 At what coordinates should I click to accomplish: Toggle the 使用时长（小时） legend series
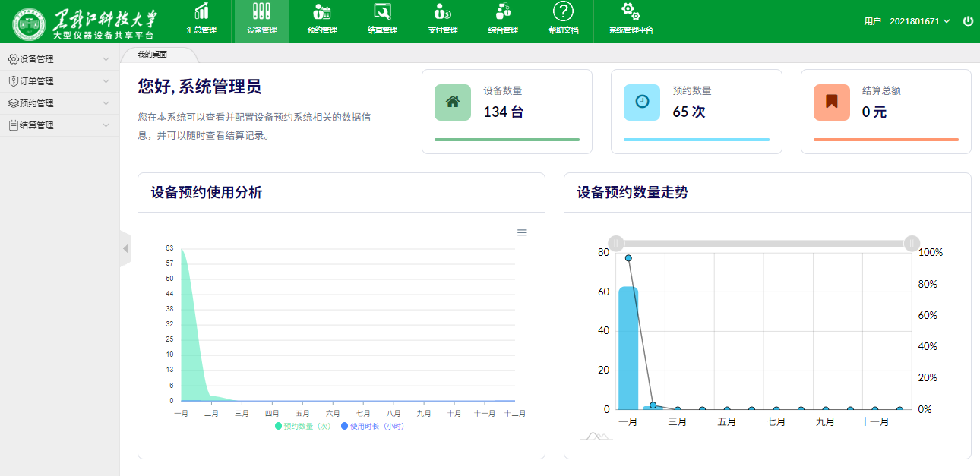tap(372, 427)
